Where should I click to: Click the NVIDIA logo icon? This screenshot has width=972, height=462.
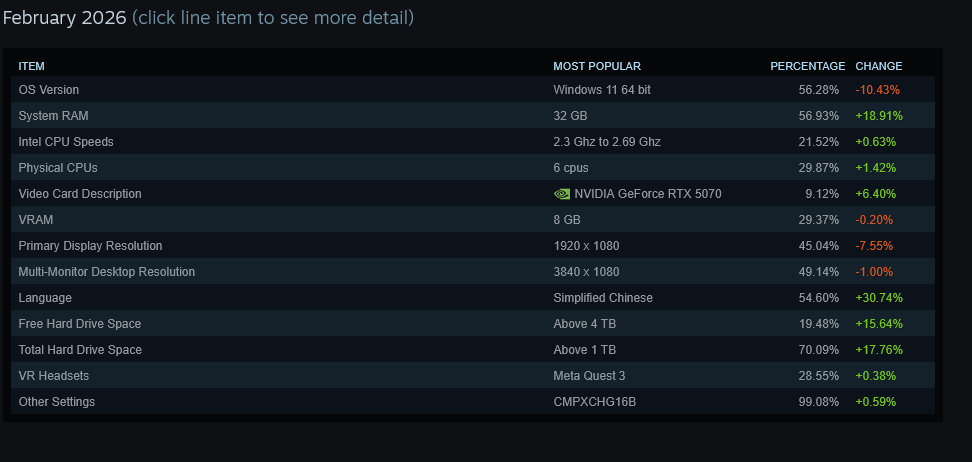pyautogui.click(x=561, y=194)
